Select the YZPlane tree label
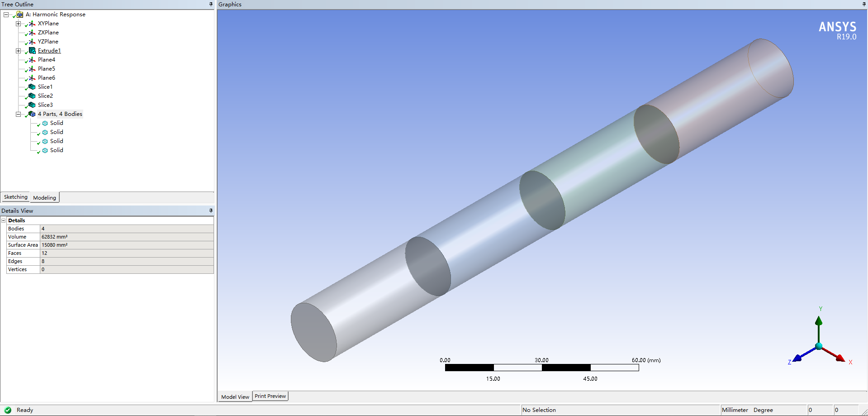The width and height of the screenshot is (868, 416). [x=48, y=42]
